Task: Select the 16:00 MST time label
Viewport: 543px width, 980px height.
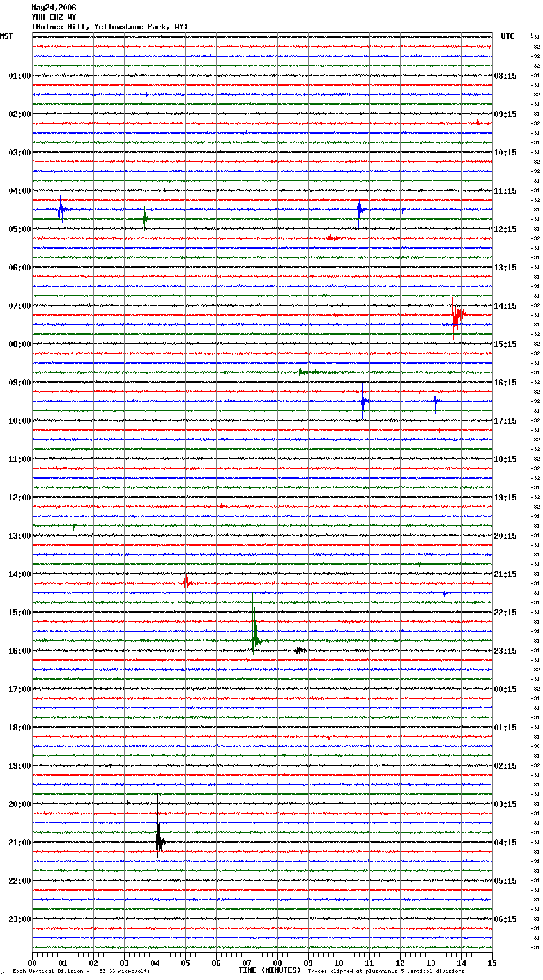Action: coord(20,651)
